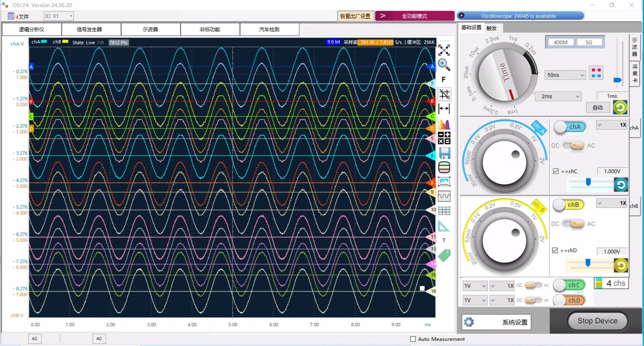Click the pink and blue channel layout icon
This screenshot has width=644, height=346.
tap(596, 73)
